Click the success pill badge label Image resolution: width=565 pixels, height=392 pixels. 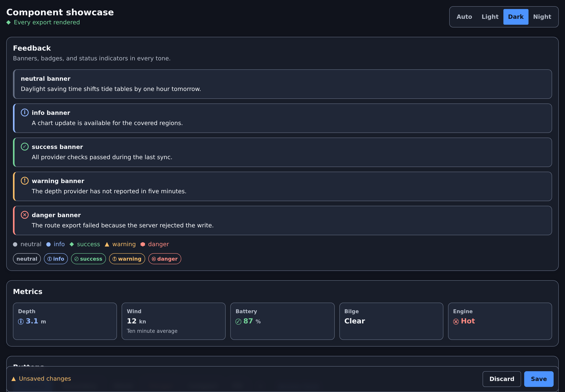(91, 259)
